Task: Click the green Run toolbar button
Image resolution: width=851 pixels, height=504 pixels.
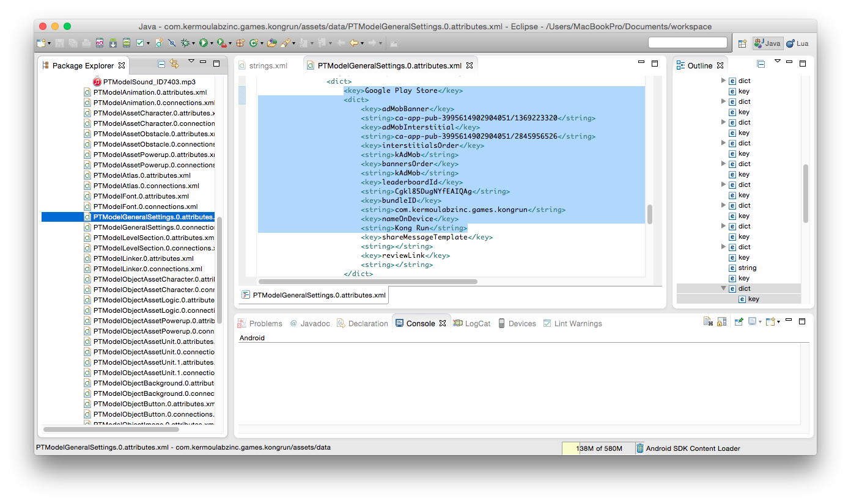Action: [x=203, y=43]
